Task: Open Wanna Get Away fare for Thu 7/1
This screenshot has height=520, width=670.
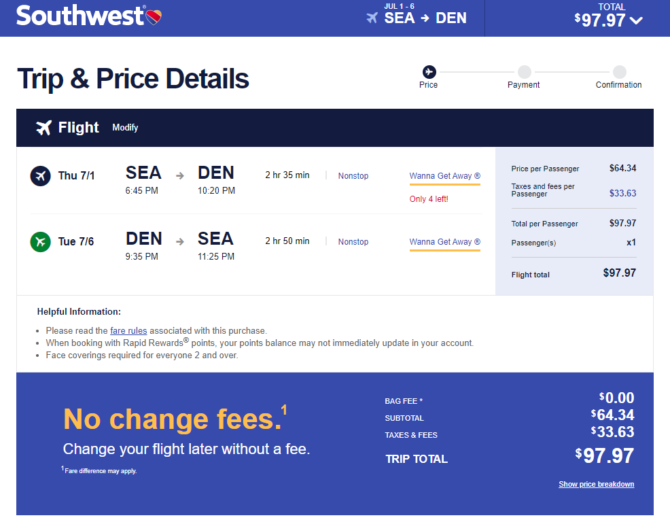Action: pos(445,176)
